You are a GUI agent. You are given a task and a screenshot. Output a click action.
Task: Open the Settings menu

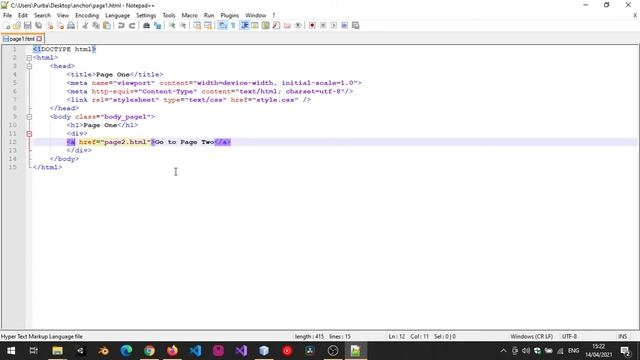[146, 16]
